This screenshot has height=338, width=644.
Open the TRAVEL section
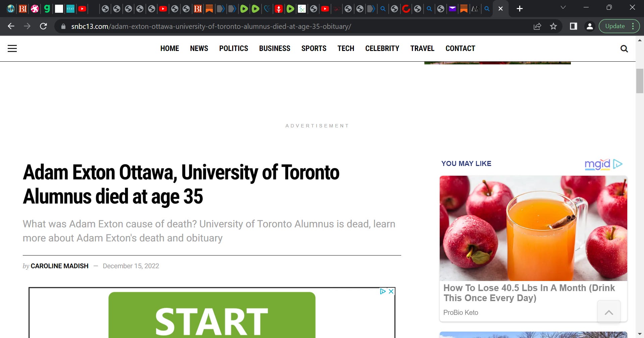point(422,48)
